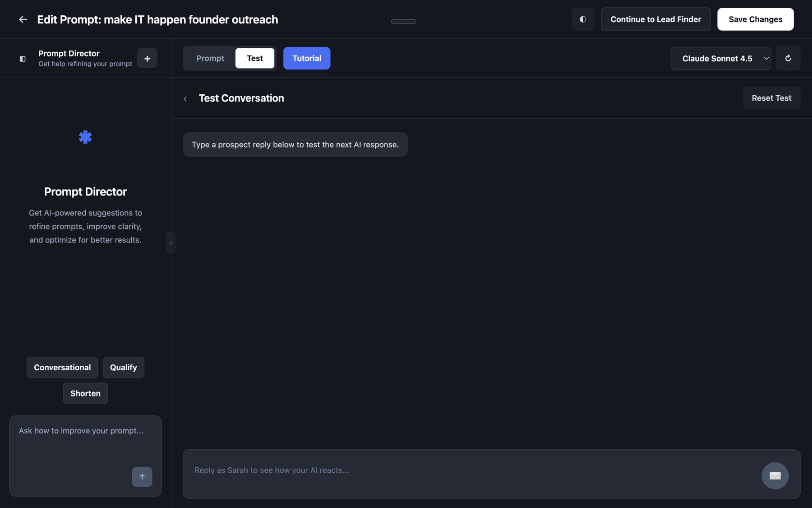The width and height of the screenshot is (812, 508).
Task: Focus the Ask how to improve your prompt field
Action: click(85, 456)
